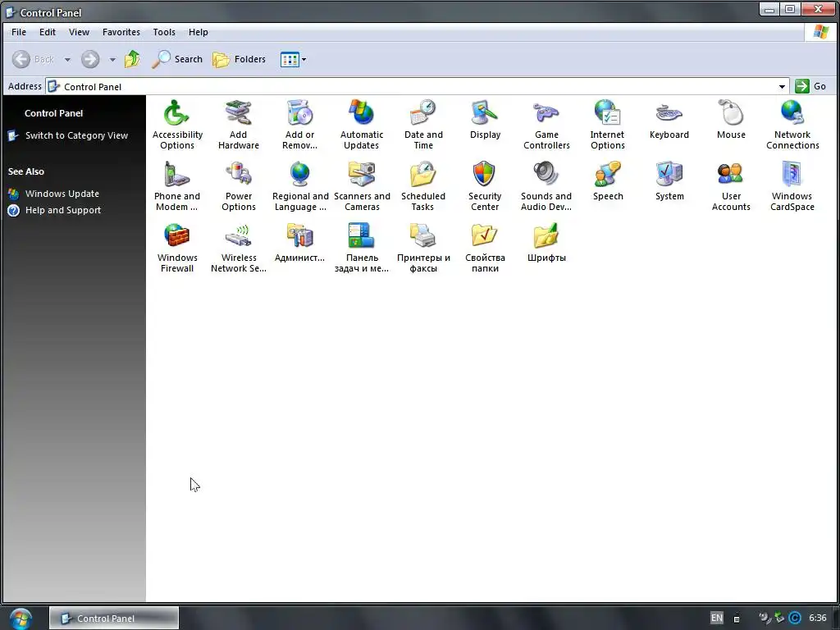Open Windows CardSpace icon

792,175
